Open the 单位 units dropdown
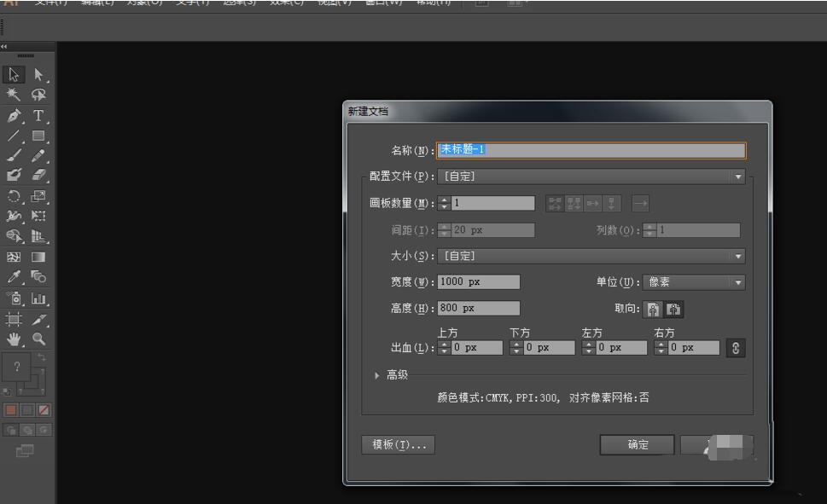 (737, 282)
